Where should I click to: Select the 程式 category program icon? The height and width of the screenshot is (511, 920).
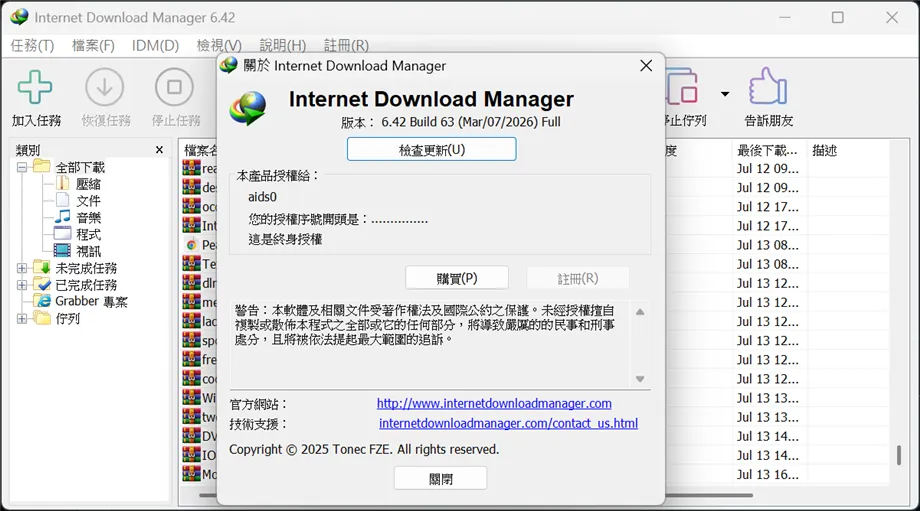(x=62, y=234)
